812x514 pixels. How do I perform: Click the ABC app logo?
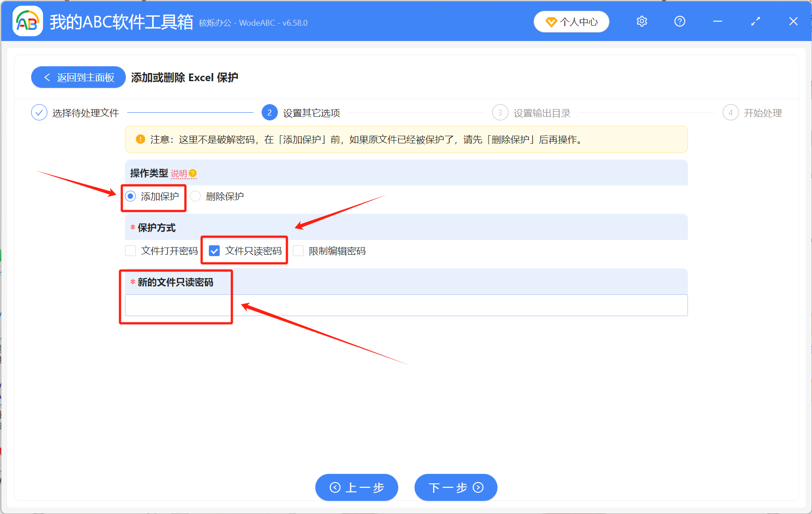click(27, 21)
